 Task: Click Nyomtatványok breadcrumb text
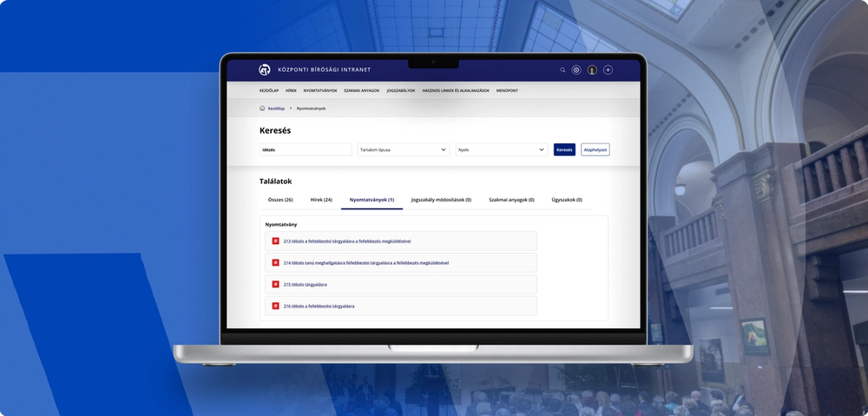point(311,109)
